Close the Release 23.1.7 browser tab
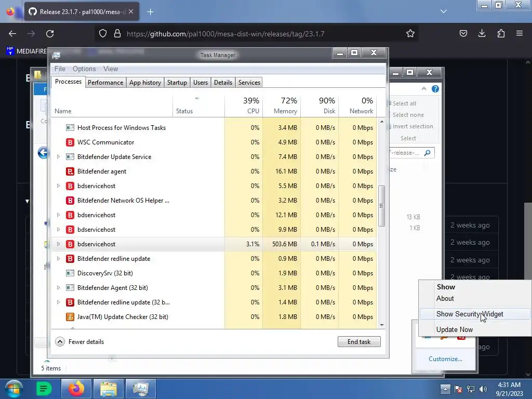Image resolution: width=532 pixels, height=399 pixels. pyautogui.click(x=131, y=11)
